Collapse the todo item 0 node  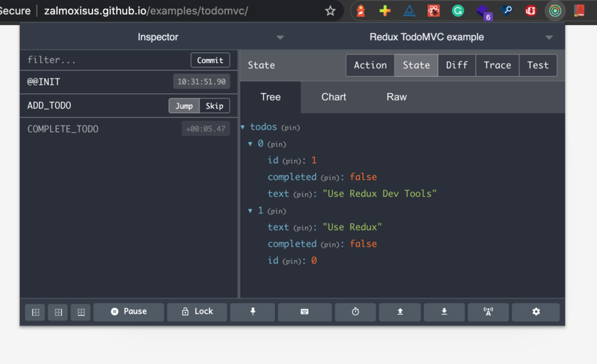(250, 144)
